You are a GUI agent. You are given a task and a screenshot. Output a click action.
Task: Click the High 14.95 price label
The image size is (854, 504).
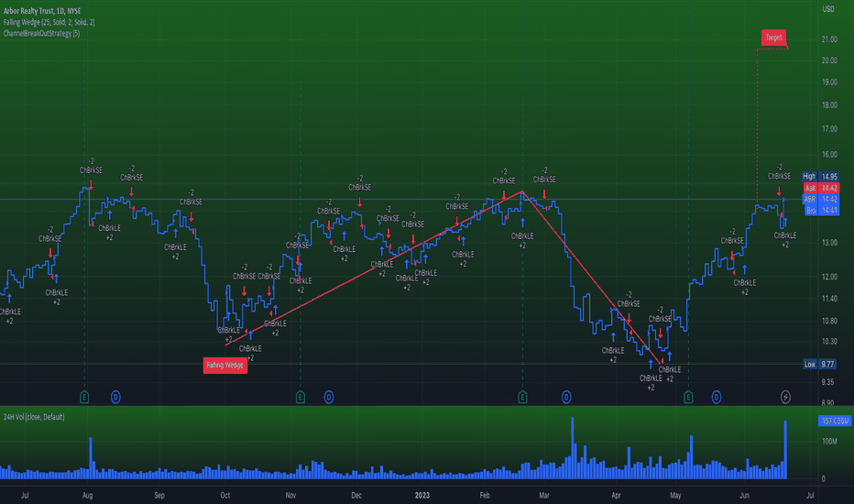[x=820, y=177]
